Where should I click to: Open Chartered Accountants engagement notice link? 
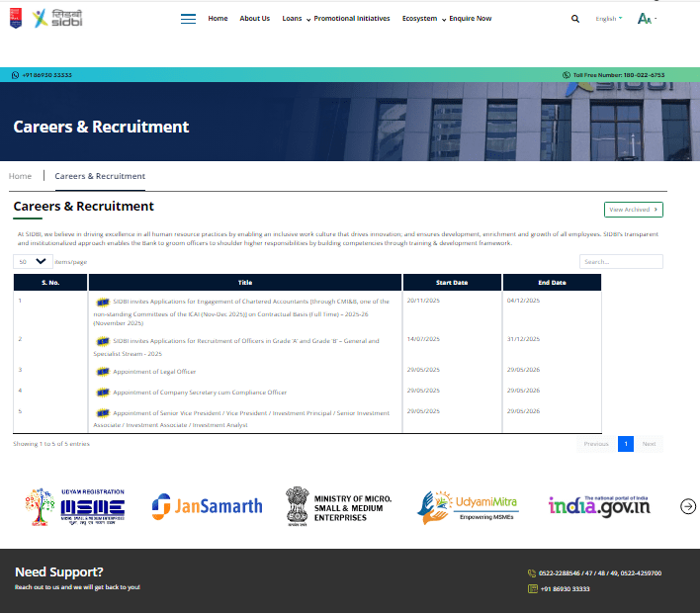[241, 312]
